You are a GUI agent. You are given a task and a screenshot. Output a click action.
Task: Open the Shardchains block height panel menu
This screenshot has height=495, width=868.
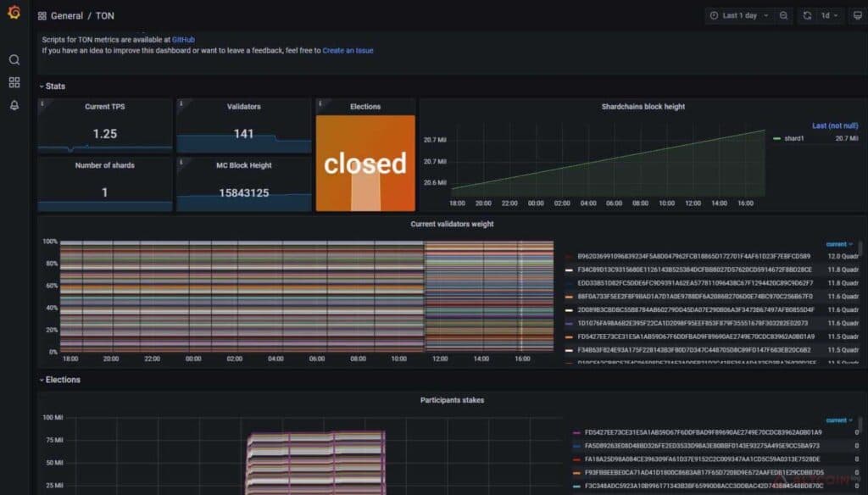643,106
